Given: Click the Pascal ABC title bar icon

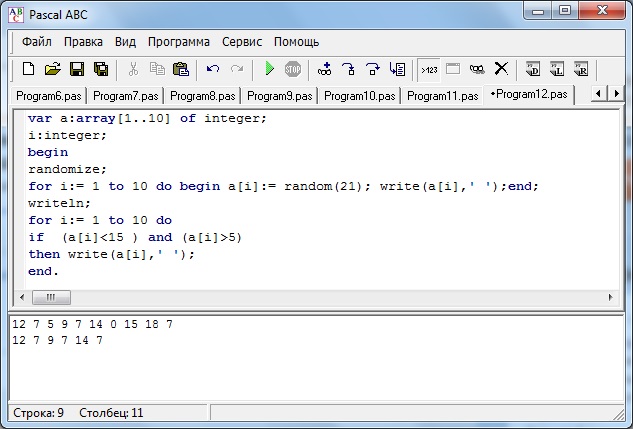Looking at the screenshot, I should click(16, 15).
